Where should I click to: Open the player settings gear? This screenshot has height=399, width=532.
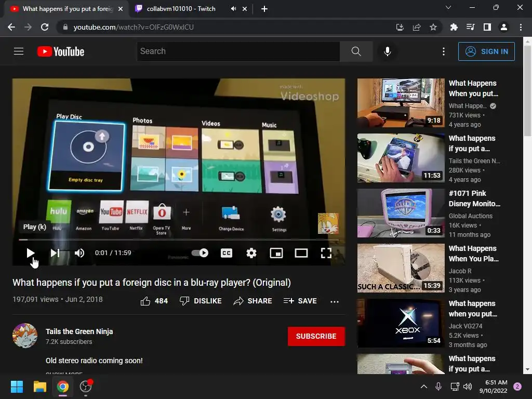(x=251, y=253)
